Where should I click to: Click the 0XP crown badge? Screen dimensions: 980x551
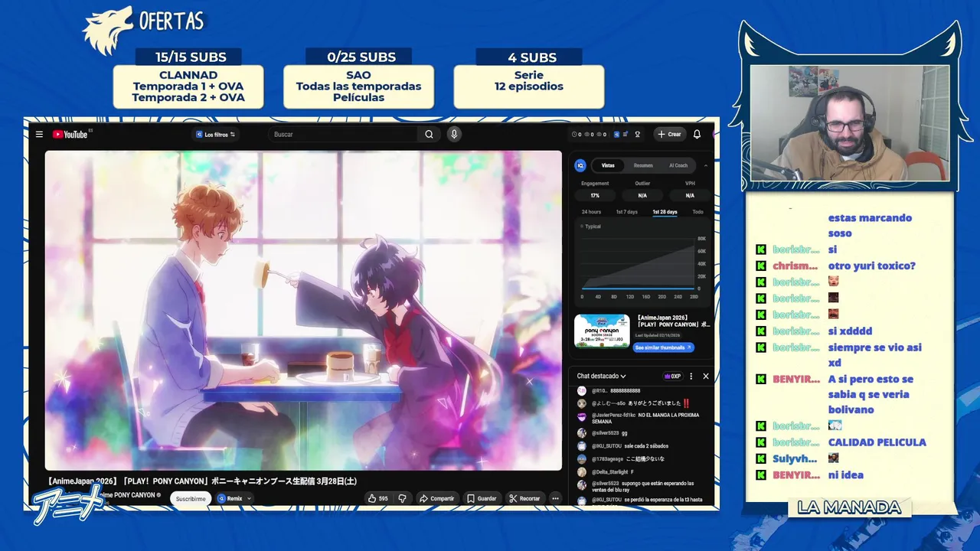coord(673,377)
